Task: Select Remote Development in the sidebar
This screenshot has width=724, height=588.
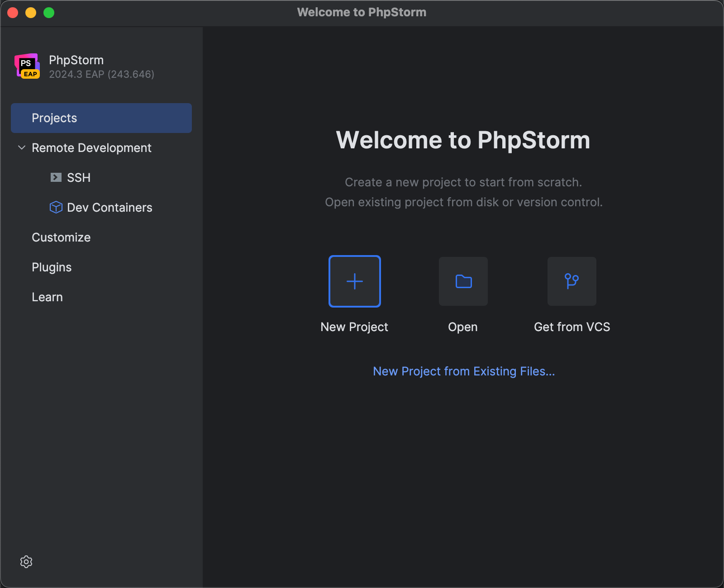Action: [91, 147]
